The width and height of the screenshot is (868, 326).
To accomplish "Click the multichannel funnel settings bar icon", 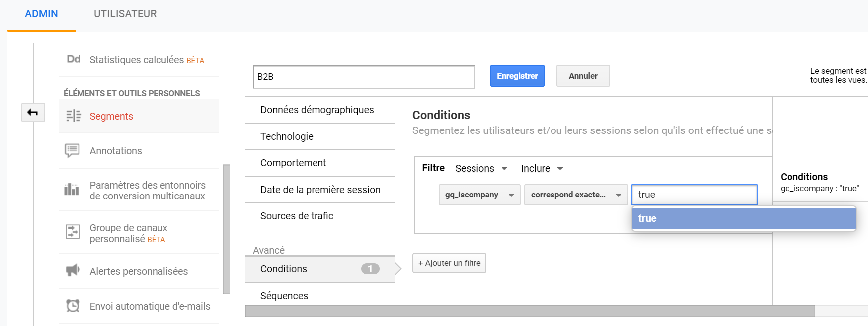I will click(72, 189).
